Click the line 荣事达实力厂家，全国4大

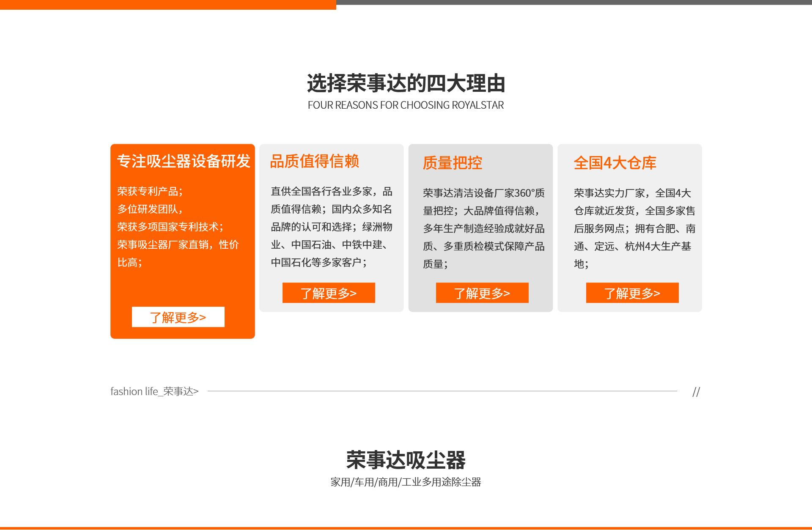(632, 193)
